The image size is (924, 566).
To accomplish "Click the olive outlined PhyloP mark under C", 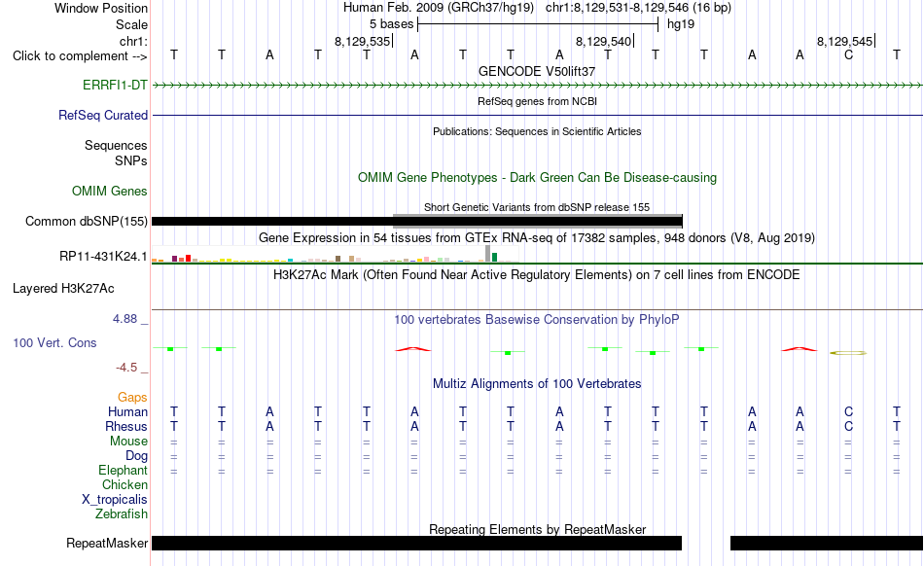I will 848,353.
